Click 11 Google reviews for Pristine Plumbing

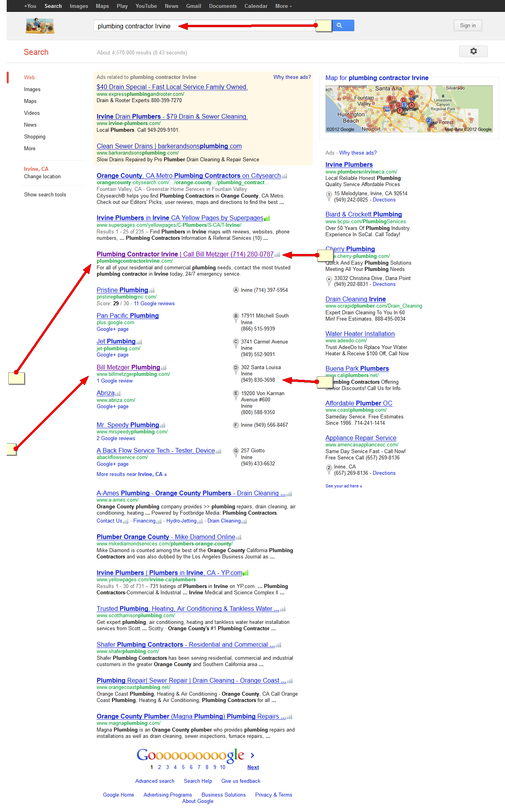[154, 303]
